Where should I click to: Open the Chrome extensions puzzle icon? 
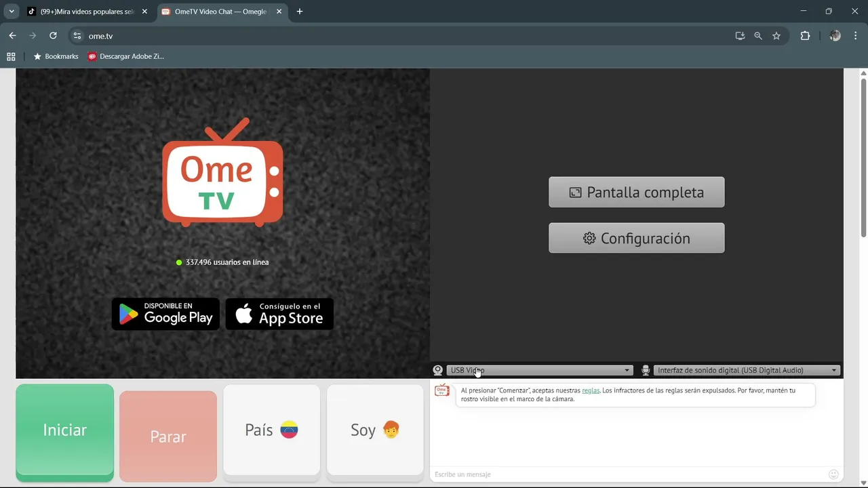click(805, 36)
